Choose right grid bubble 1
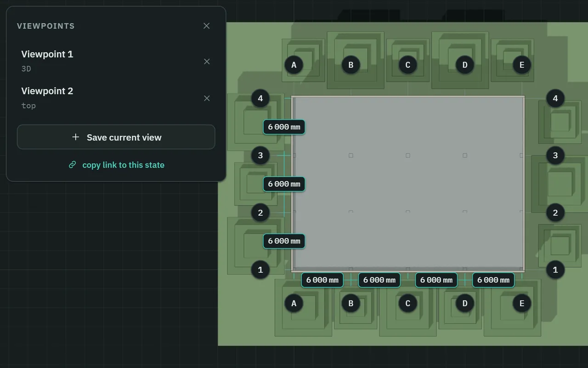 pyautogui.click(x=555, y=270)
